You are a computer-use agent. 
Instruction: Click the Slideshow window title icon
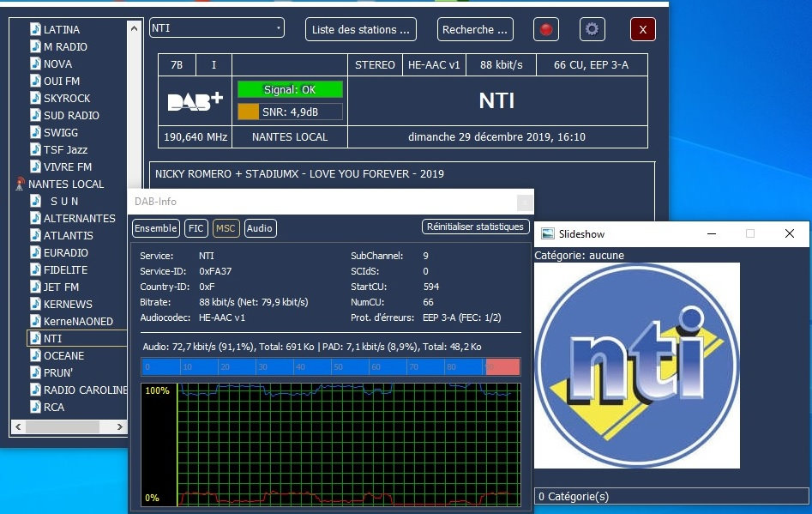pos(548,233)
